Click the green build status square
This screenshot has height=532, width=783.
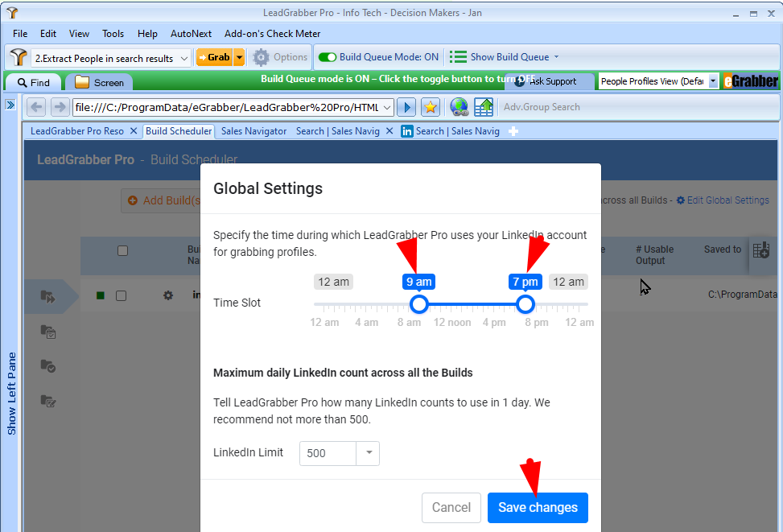point(101,295)
